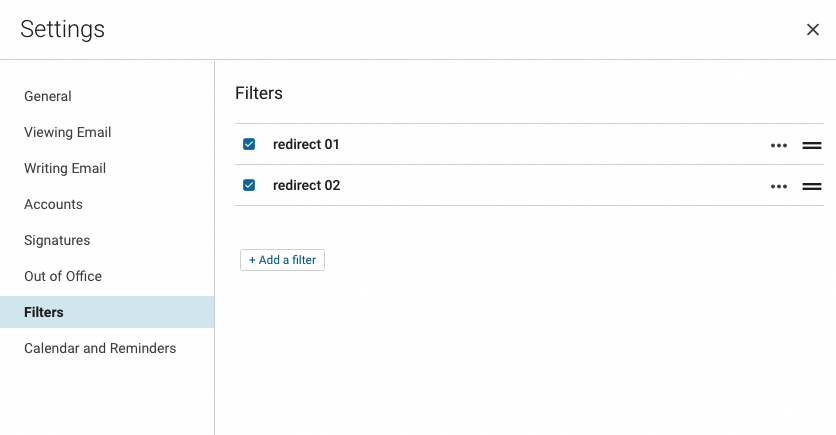This screenshot has height=435, width=836.
Task: Click drag handle of redirect 01 filter
Action: [812, 145]
